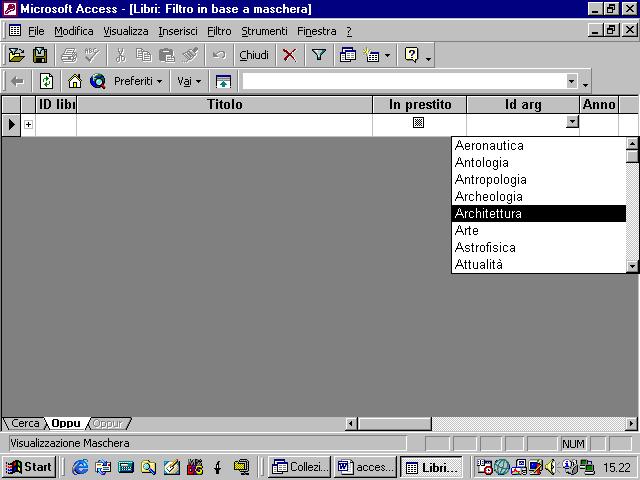640x480 pixels.
Task: Open the New Object dropdown arrow
Action: point(387,55)
